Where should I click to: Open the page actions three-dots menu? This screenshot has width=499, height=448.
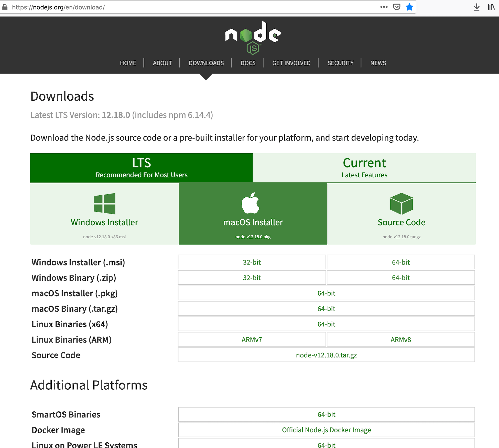(384, 7)
